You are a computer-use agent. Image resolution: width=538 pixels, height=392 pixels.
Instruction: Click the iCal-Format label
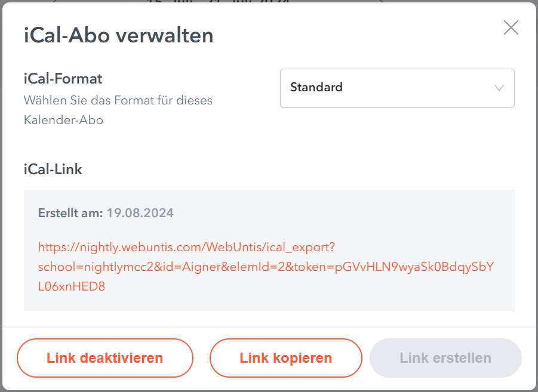coord(63,78)
